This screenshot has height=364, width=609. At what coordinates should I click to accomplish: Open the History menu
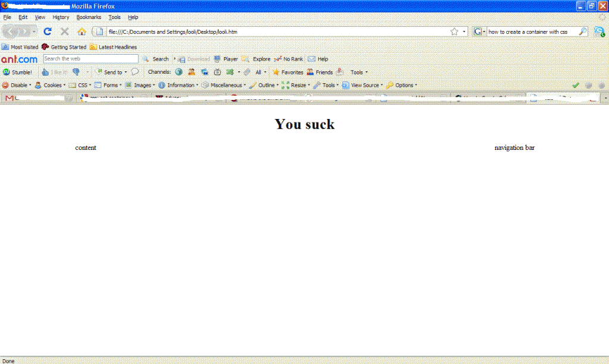pos(61,17)
